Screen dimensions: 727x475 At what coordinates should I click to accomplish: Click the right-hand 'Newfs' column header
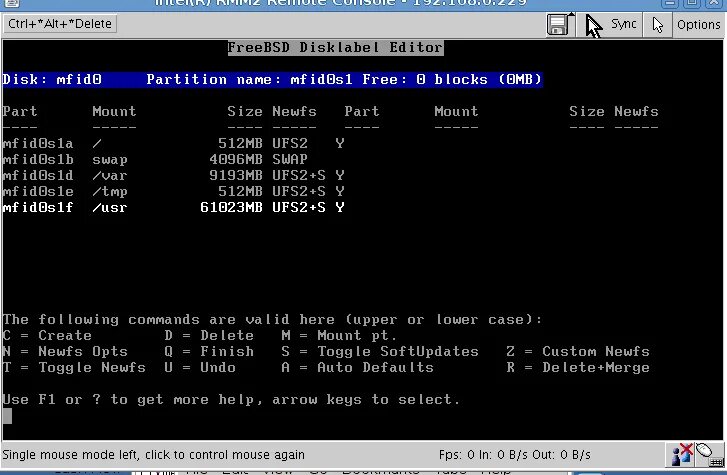click(636, 111)
